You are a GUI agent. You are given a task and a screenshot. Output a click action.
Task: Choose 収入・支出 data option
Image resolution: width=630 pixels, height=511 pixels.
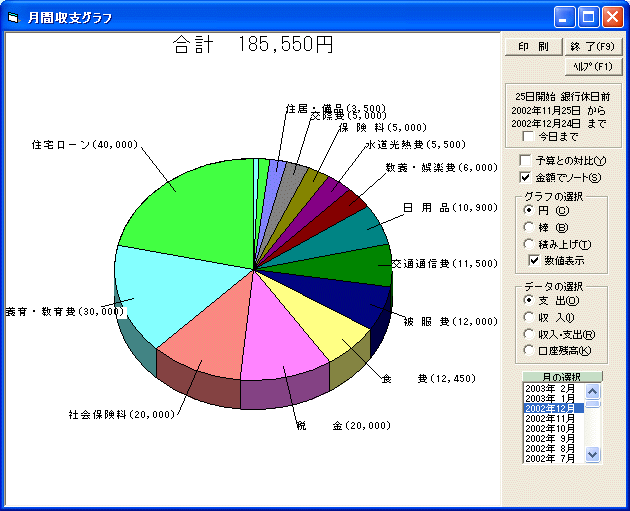pyautogui.click(x=529, y=334)
